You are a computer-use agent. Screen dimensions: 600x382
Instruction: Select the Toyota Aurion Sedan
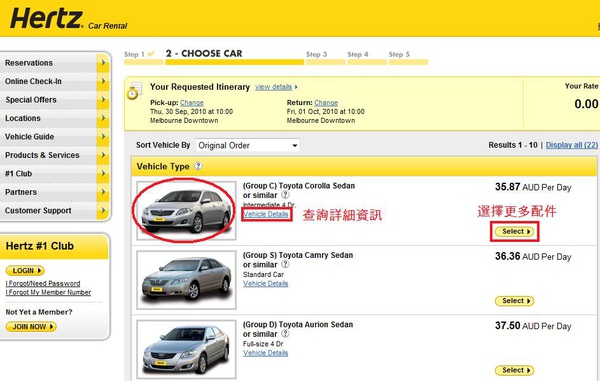click(515, 370)
